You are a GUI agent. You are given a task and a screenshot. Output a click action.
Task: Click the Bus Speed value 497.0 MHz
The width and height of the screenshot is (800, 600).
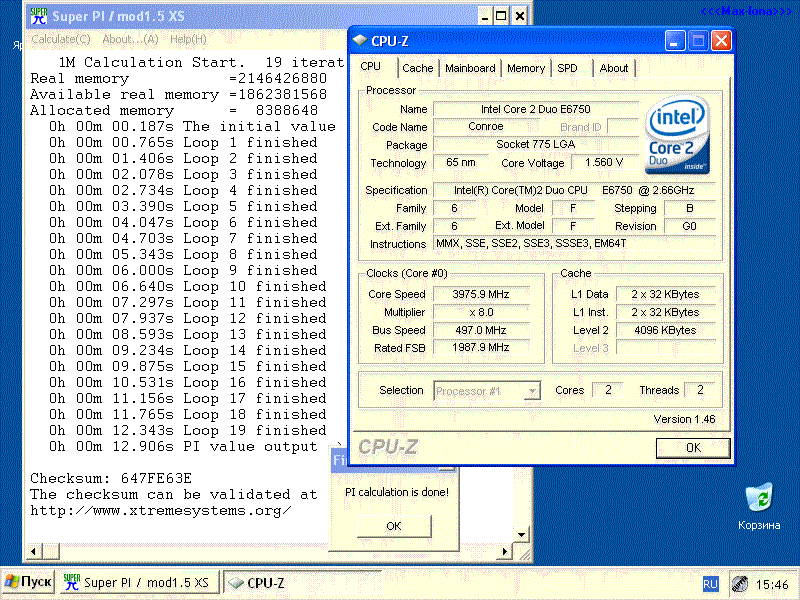[481, 330]
